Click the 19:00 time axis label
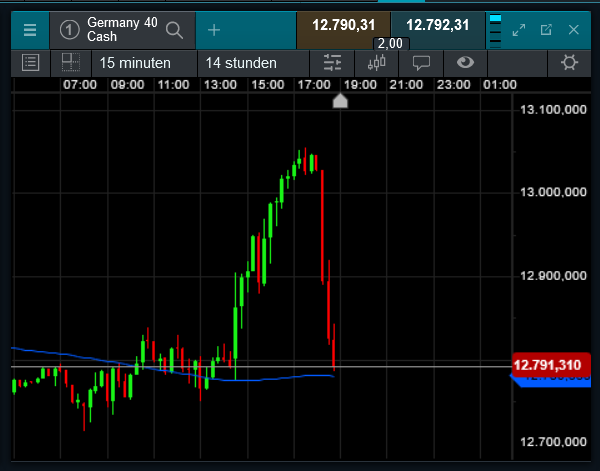Screen dimensions: 600x471 point(360,85)
